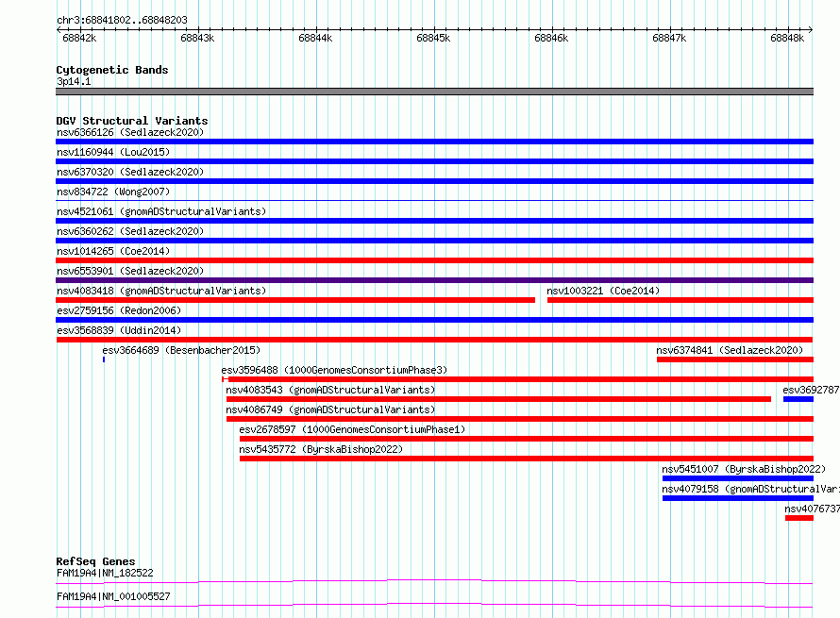Click the nsv6366126 (Sedlazeck2020) variant label
This screenshot has width=840, height=618.
click(130, 132)
